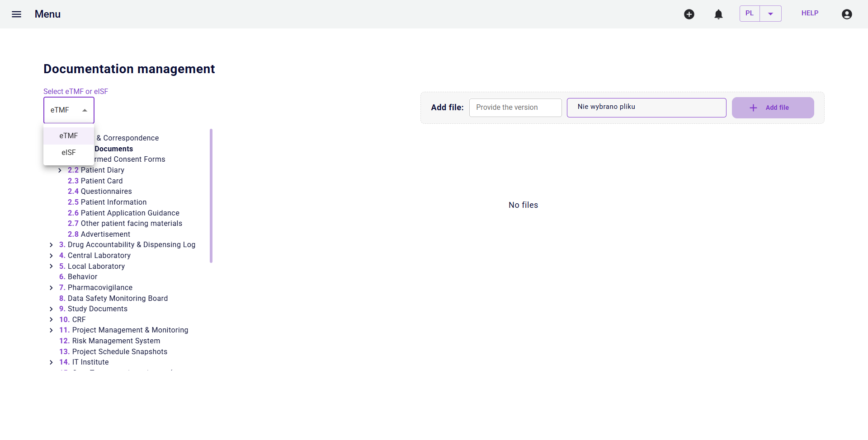Screen dimensions: 868x440
Task: Open notifications bell icon
Action: 718,14
